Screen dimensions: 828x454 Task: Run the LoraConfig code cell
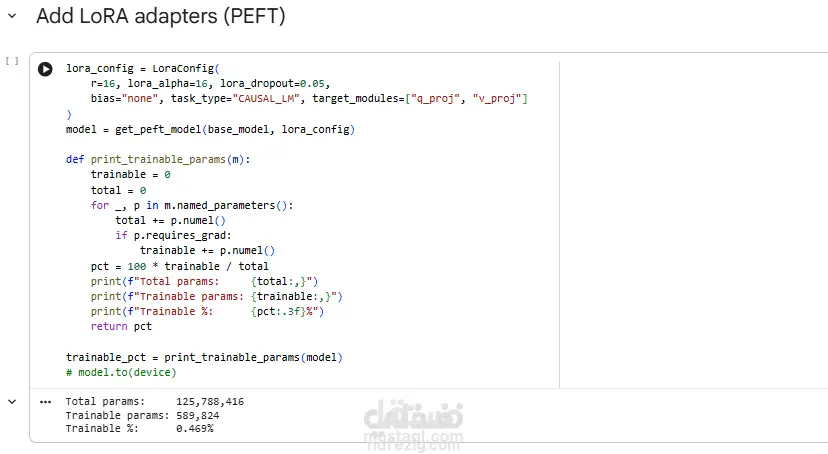[x=45, y=69]
